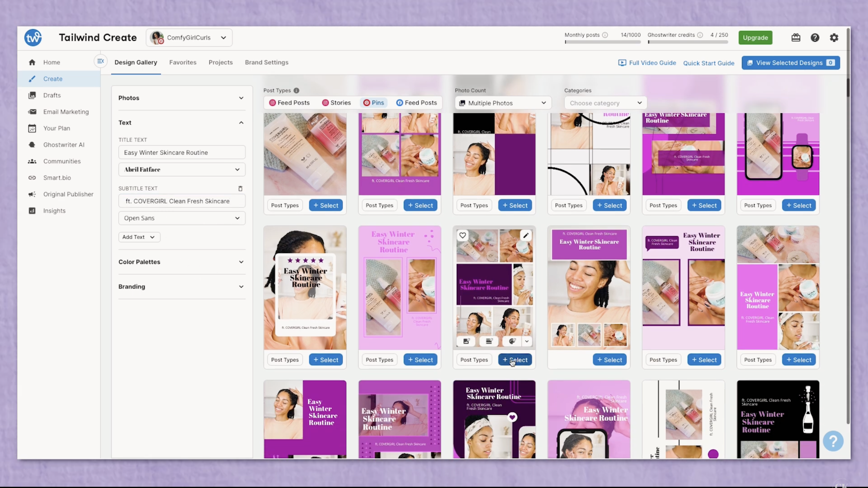The width and height of the screenshot is (868, 488).
Task: Expand the Photos section
Action: click(x=182, y=98)
